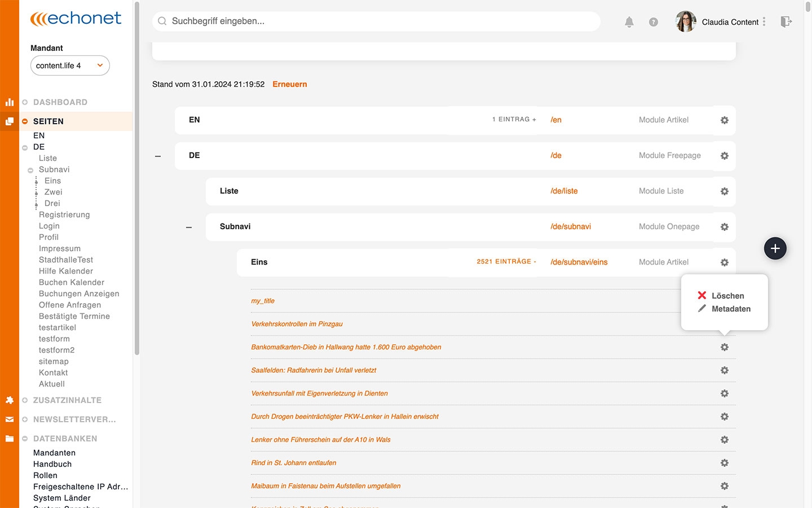Collapse the DE row with minus toggle
Screen dimensions: 812x508
click(158, 156)
